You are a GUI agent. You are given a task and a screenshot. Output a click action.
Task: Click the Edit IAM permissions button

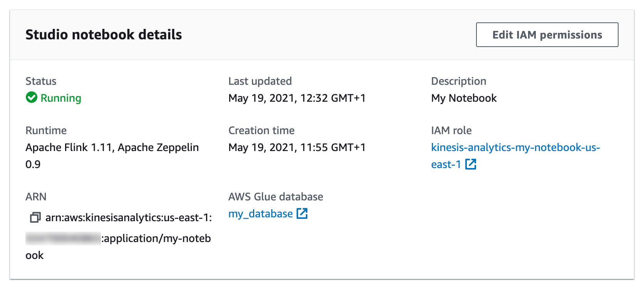tap(547, 35)
